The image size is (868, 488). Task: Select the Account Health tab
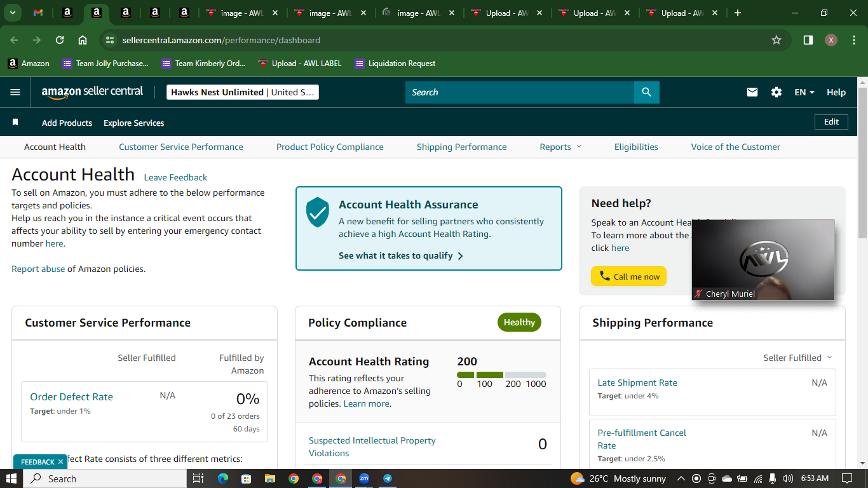(55, 147)
